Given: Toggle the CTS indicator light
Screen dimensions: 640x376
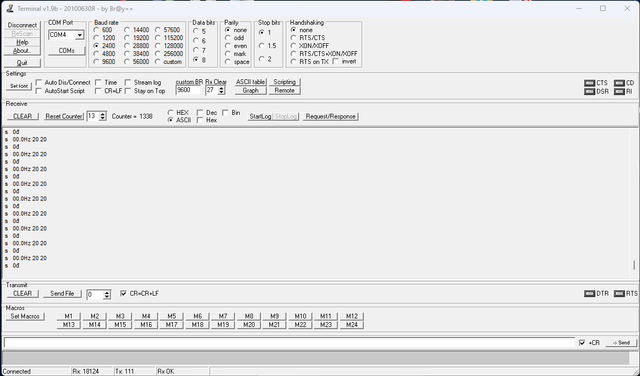Looking at the screenshot, I should [x=589, y=83].
